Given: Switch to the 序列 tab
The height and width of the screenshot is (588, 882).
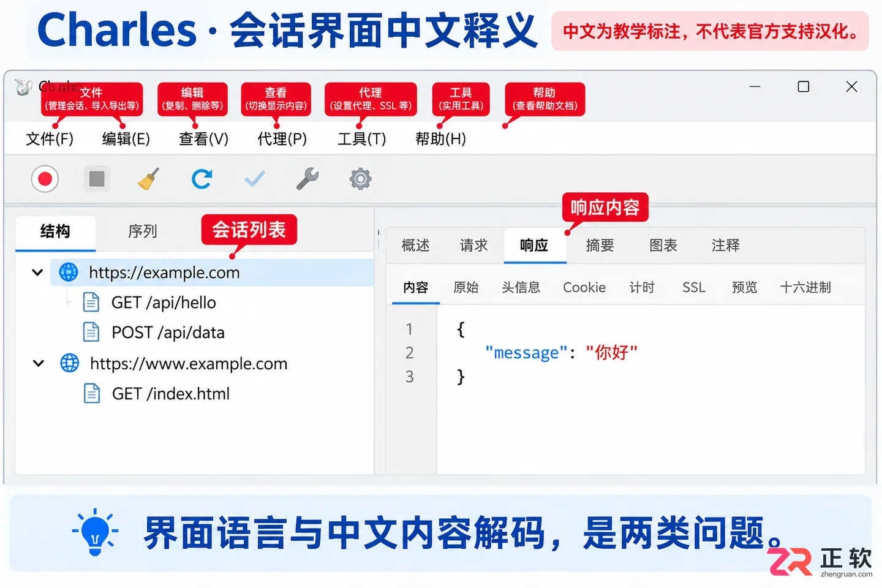Looking at the screenshot, I should 143,232.
